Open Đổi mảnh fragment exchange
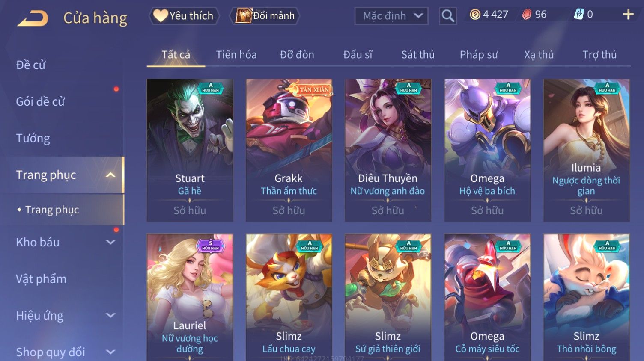This screenshot has height=361, width=644. click(x=265, y=16)
